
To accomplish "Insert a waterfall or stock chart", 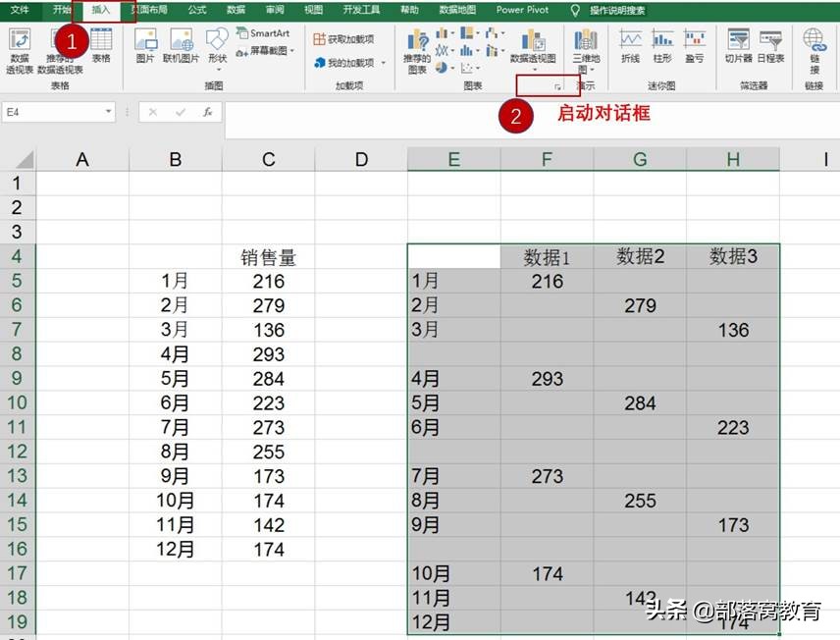I will pyautogui.click(x=495, y=33).
